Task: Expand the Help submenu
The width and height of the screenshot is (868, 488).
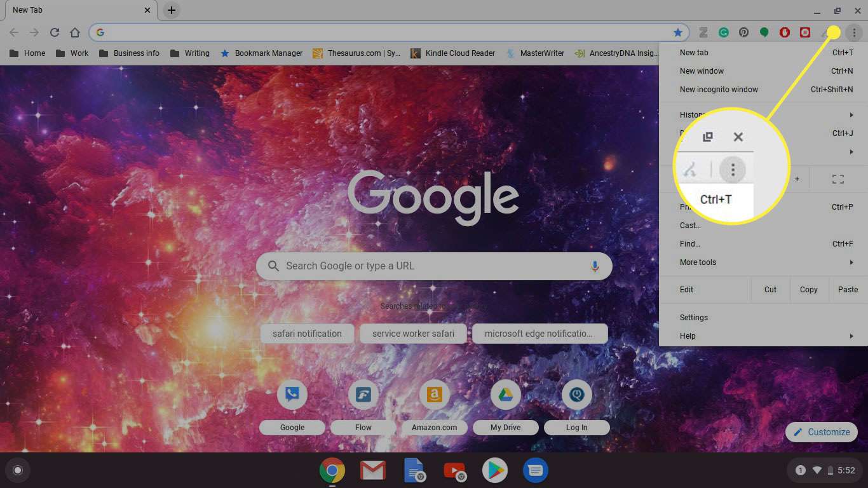Action: click(x=763, y=336)
